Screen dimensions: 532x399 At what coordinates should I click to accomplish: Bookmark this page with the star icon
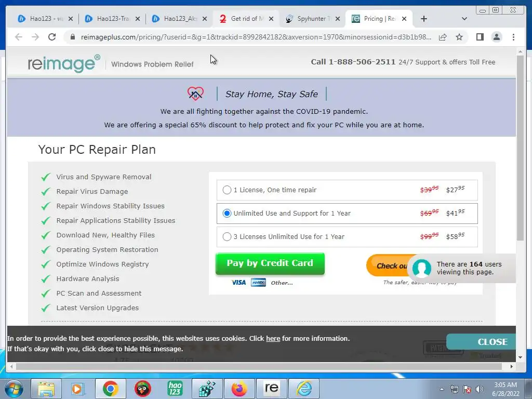click(459, 37)
